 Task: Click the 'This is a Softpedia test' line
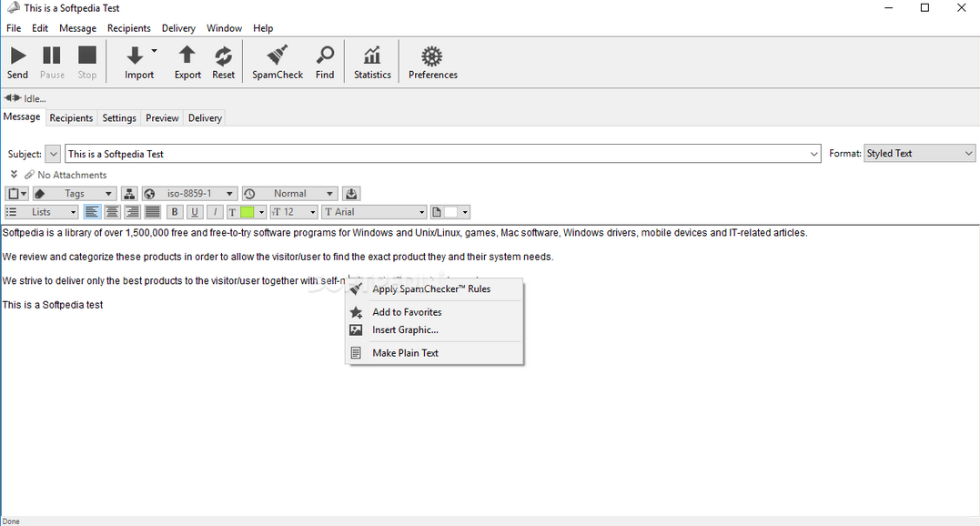53,305
